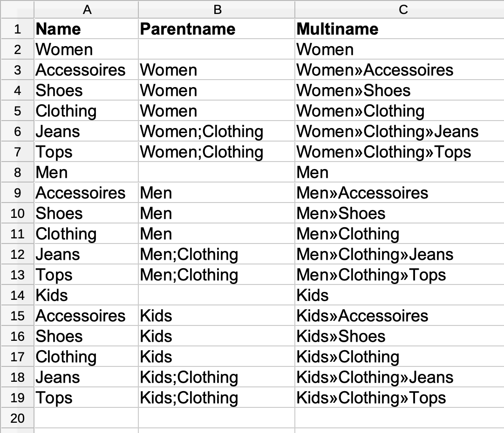
Task: Select row 20 header
Action: [x=17, y=418]
